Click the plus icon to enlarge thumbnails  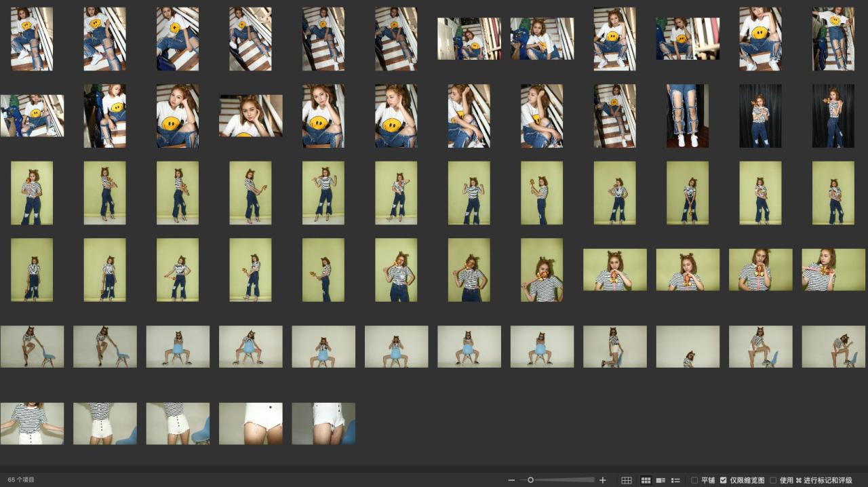pos(603,480)
